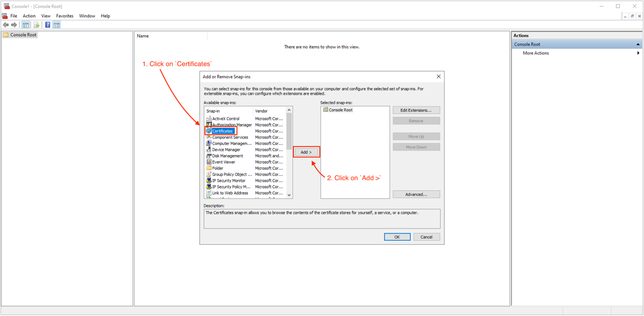Click the Device Manager snap-in icon

click(x=209, y=150)
